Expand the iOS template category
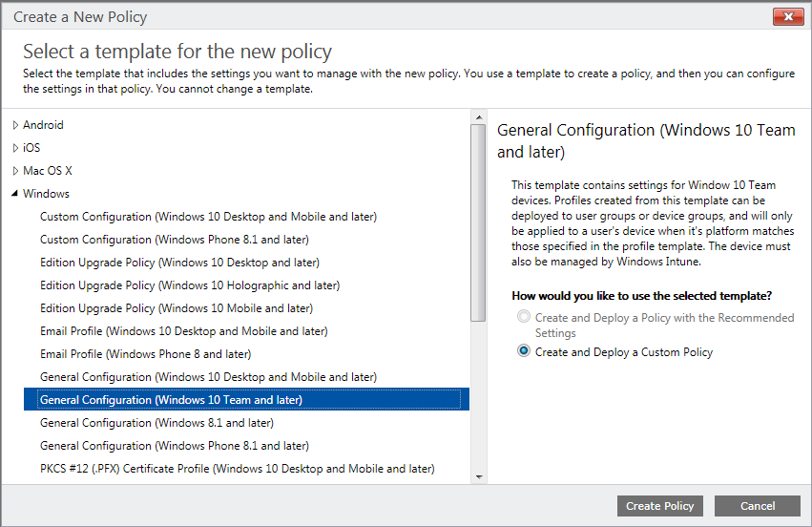This screenshot has height=527, width=812. (x=15, y=148)
